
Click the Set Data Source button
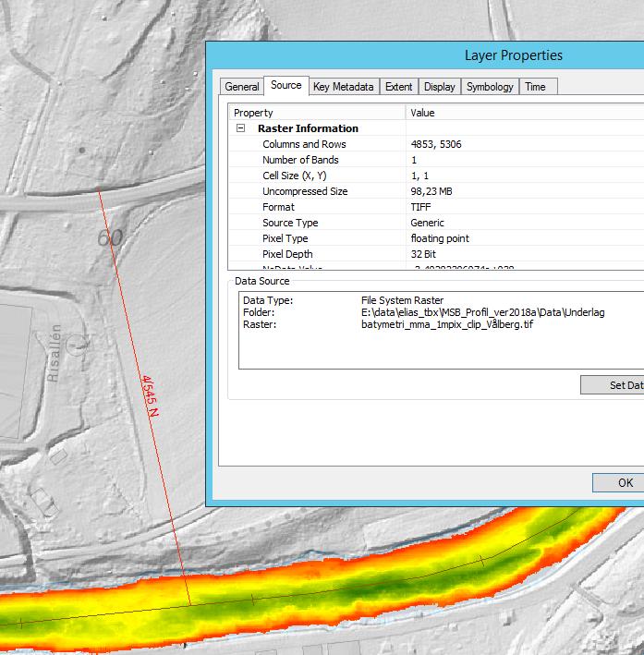pyautogui.click(x=613, y=384)
